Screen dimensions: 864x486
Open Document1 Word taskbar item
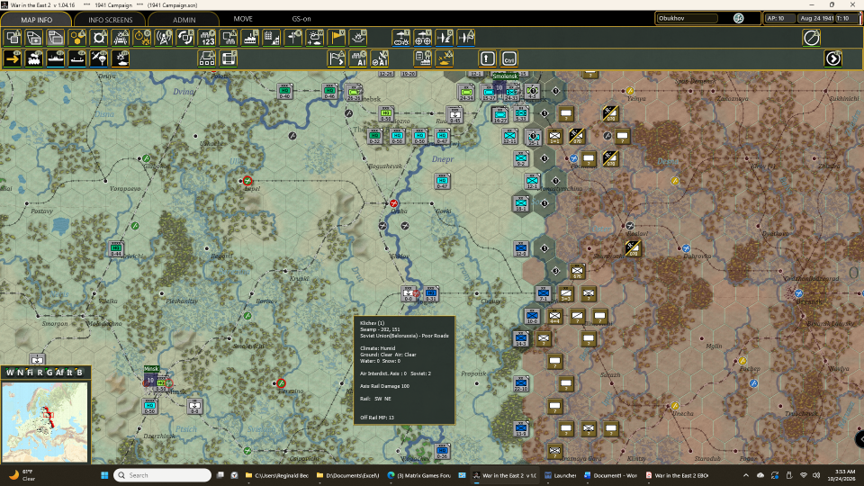click(x=610, y=475)
